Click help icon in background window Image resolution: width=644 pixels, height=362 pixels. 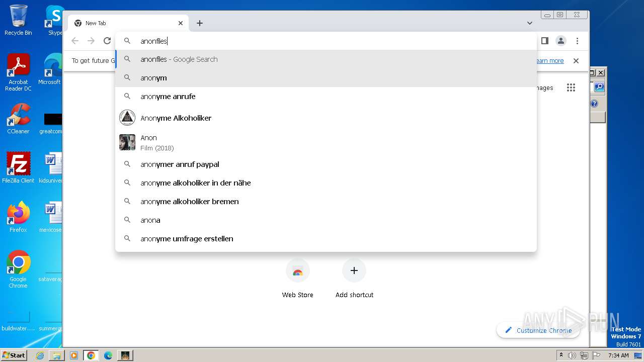pos(594,104)
